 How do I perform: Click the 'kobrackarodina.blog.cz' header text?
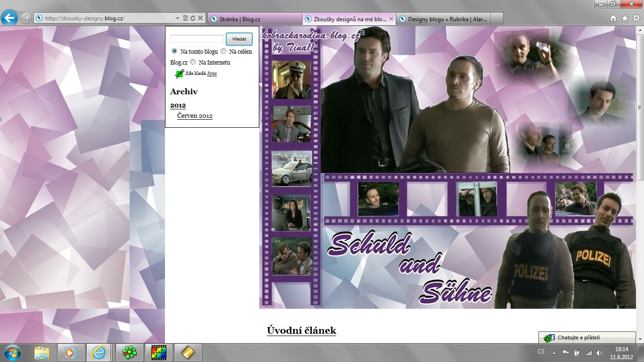point(311,36)
